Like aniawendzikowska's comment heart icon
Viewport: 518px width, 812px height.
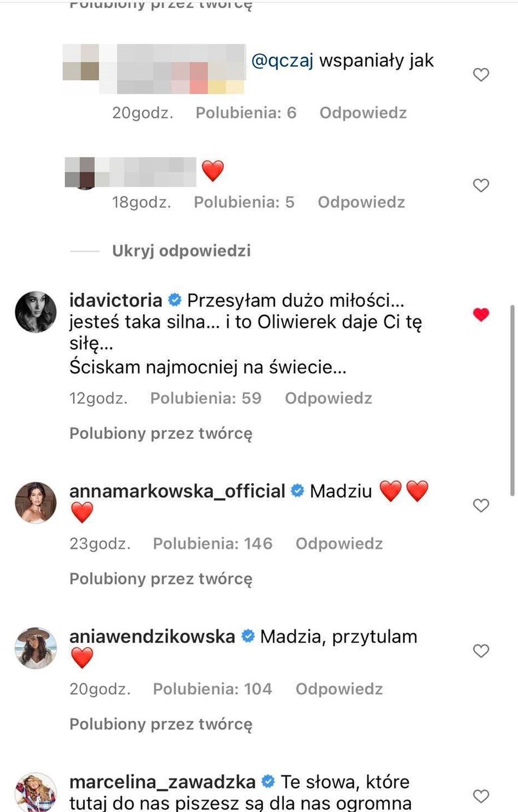481,651
